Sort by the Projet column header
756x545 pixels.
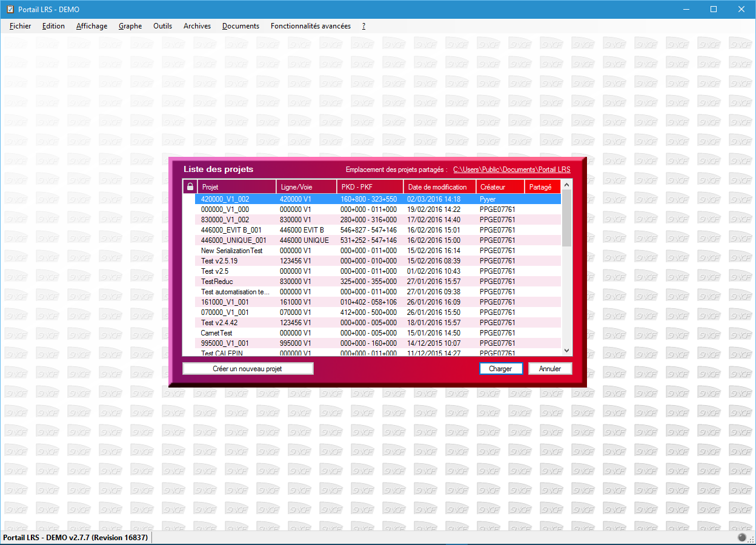click(236, 187)
